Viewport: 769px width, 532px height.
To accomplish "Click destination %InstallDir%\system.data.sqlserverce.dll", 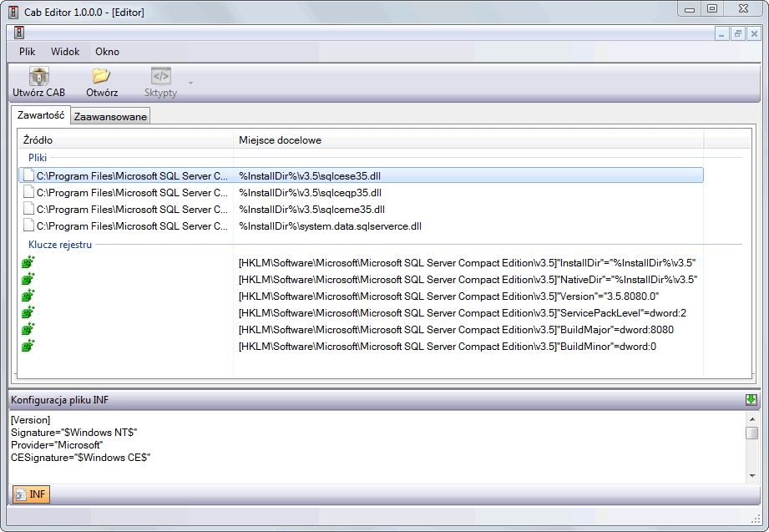I will pyautogui.click(x=330, y=225).
